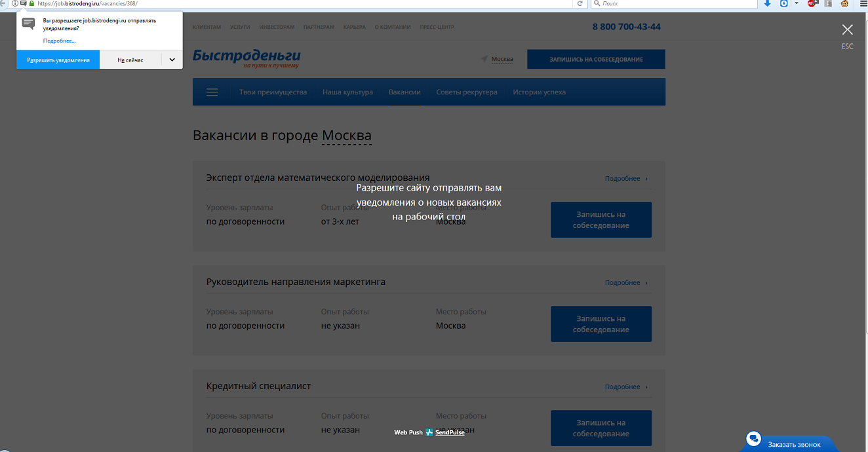This screenshot has width=868, height=452.
Task: Click ЗАПИШИСЬ НА СОБЕСЕДОВАНИЕ header button
Action: pos(596,59)
